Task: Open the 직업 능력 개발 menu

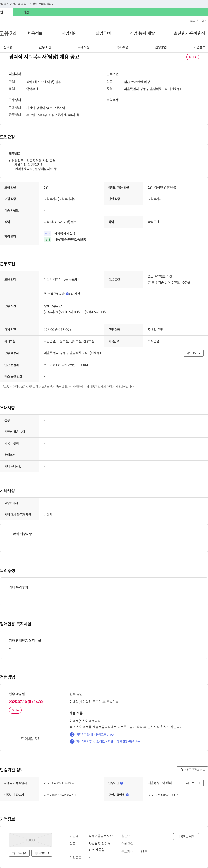Action: 142,33
